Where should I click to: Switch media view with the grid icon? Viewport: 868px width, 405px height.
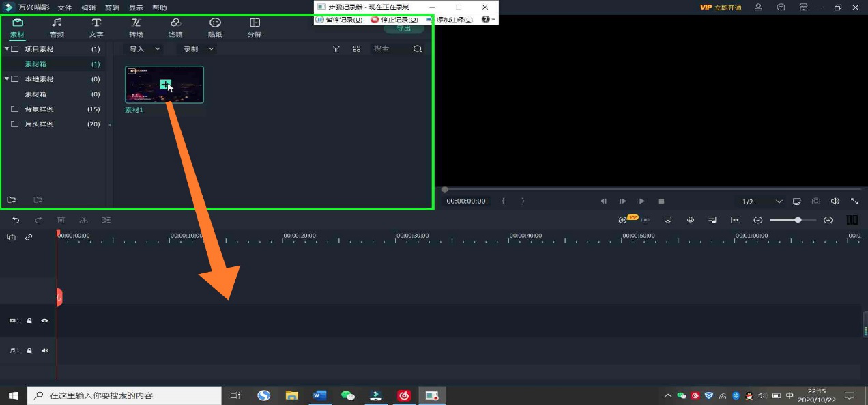point(356,49)
